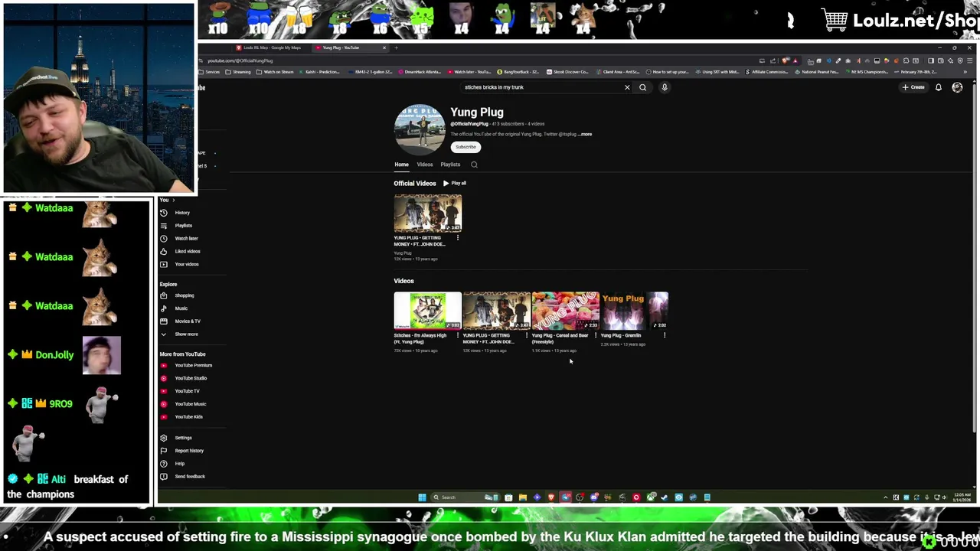Click the browser address bar URL
Image resolution: width=980 pixels, height=551 pixels.
point(240,60)
